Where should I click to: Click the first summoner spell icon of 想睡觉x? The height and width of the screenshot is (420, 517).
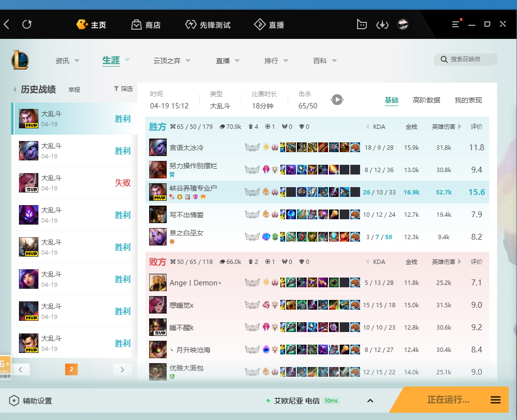coord(266,305)
